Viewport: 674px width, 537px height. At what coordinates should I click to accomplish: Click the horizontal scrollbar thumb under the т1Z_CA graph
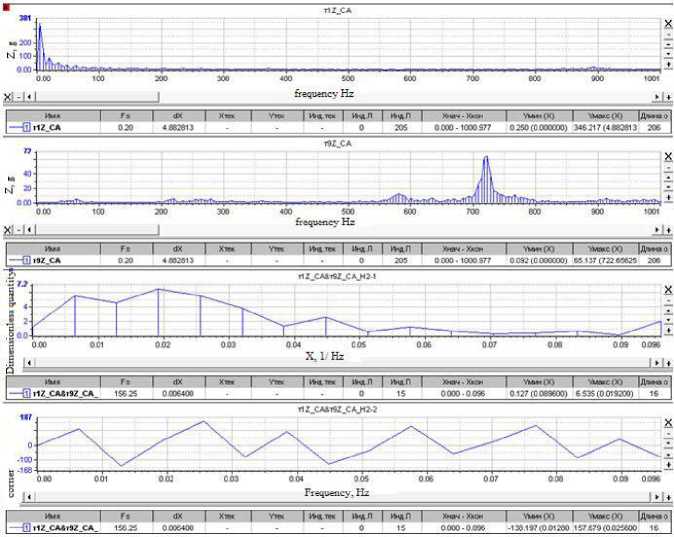[x=97, y=98]
